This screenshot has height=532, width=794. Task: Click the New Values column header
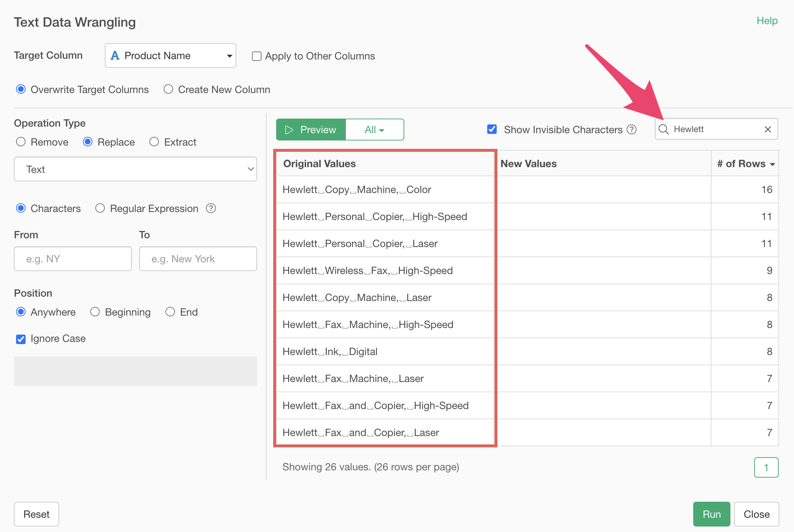604,164
